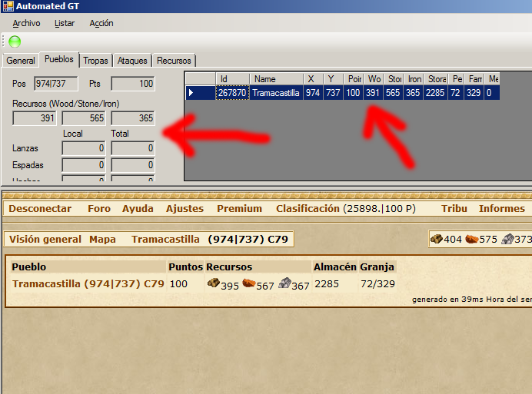Click the green status indicator button
This screenshot has width=532, height=394.
(15, 41)
